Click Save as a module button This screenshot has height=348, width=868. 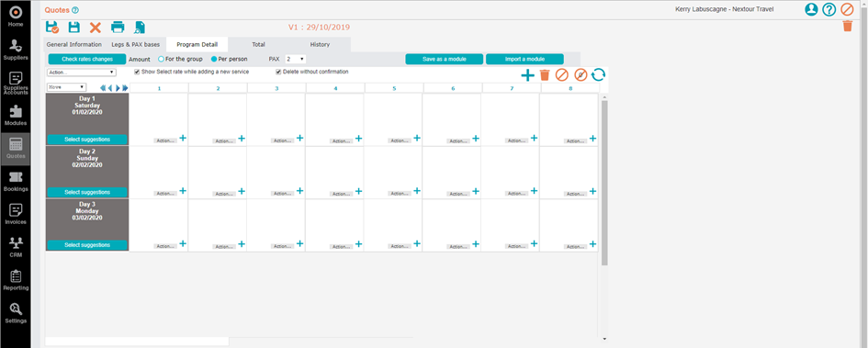click(x=444, y=59)
